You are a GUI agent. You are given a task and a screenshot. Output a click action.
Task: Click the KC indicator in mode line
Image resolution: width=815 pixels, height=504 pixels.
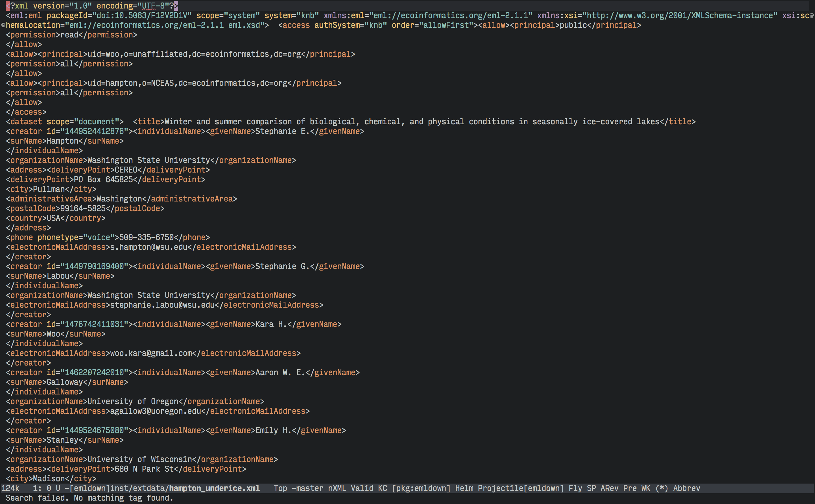point(382,488)
